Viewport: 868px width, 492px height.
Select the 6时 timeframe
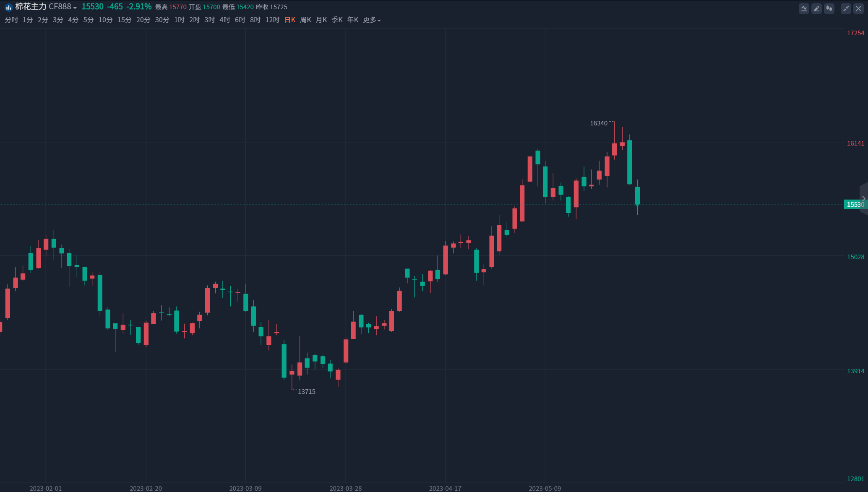click(240, 20)
